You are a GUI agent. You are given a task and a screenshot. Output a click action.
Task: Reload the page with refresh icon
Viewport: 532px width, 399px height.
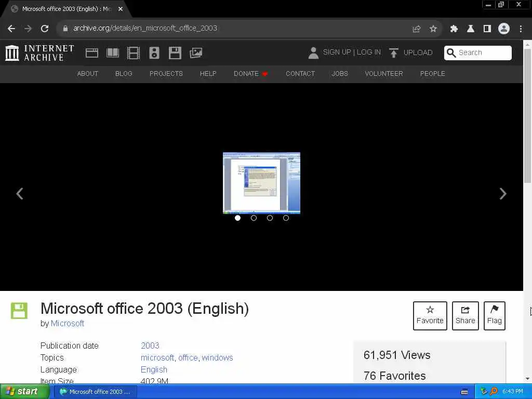pyautogui.click(x=45, y=29)
